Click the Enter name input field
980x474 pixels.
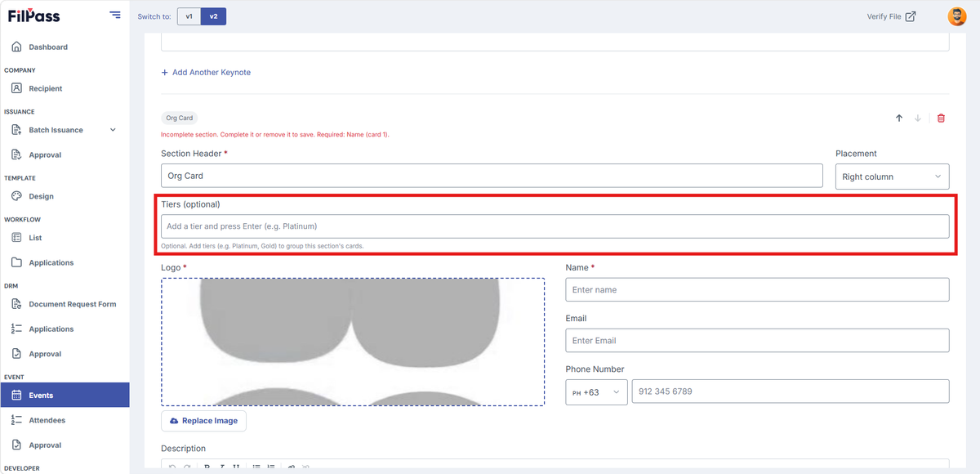coord(757,290)
